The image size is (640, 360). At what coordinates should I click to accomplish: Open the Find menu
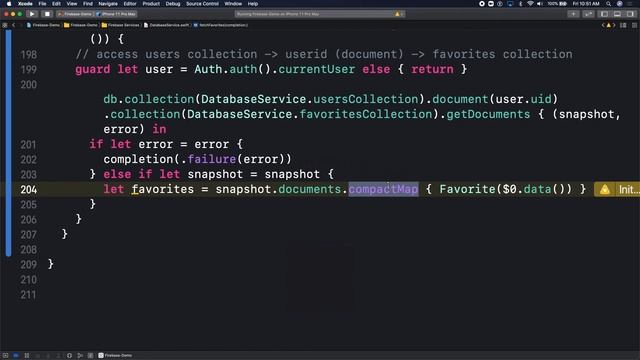pos(88,4)
